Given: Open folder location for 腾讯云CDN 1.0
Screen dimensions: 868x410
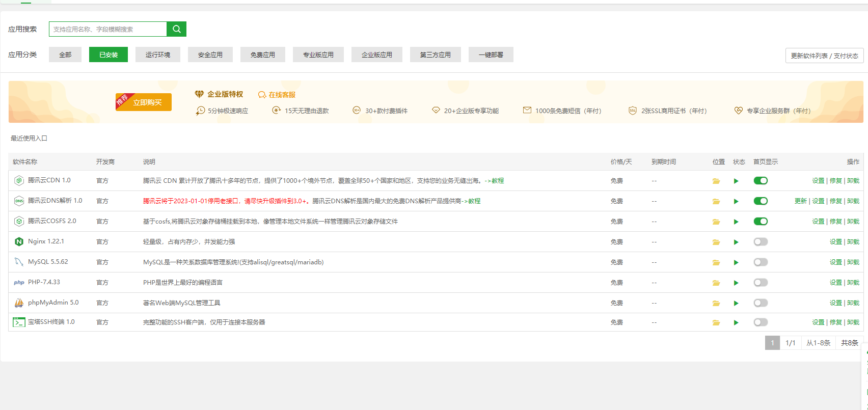Looking at the screenshot, I should tap(716, 181).
